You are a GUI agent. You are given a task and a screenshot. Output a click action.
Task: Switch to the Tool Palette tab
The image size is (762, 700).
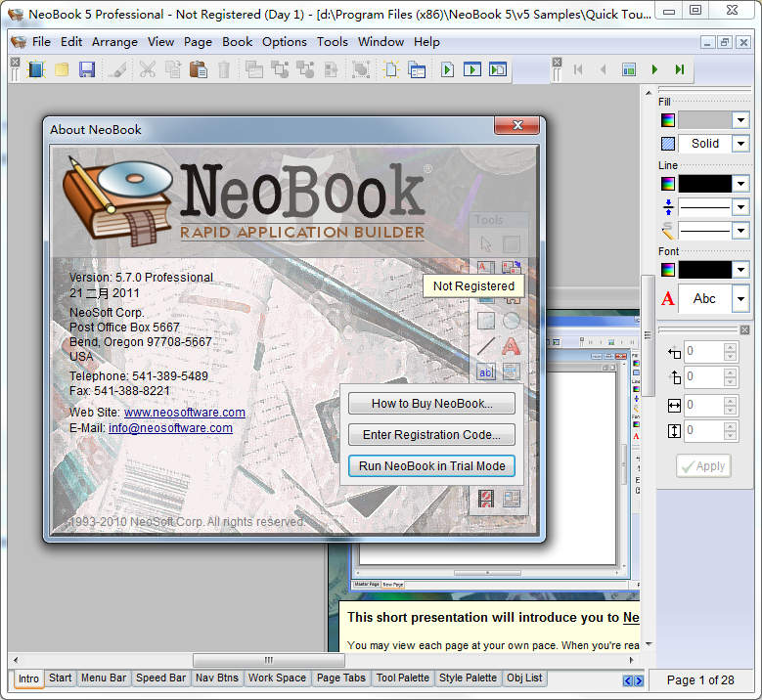[x=402, y=678]
